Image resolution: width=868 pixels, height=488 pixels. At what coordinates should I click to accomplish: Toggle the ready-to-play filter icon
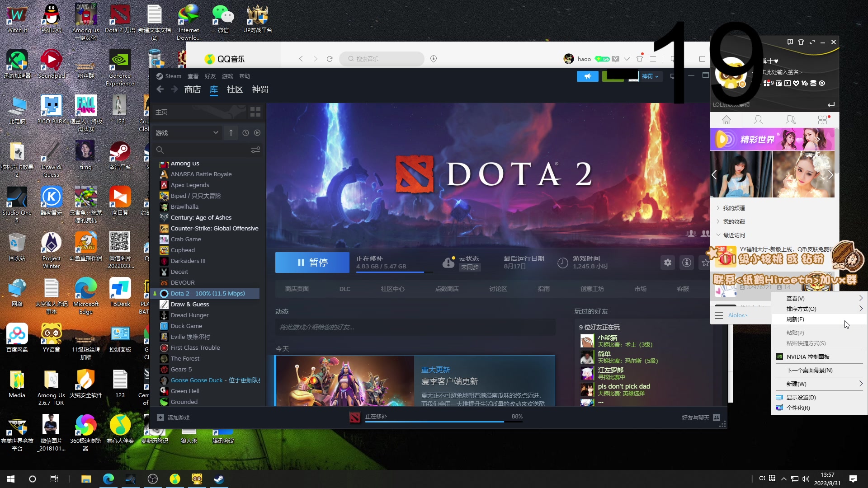(x=257, y=133)
